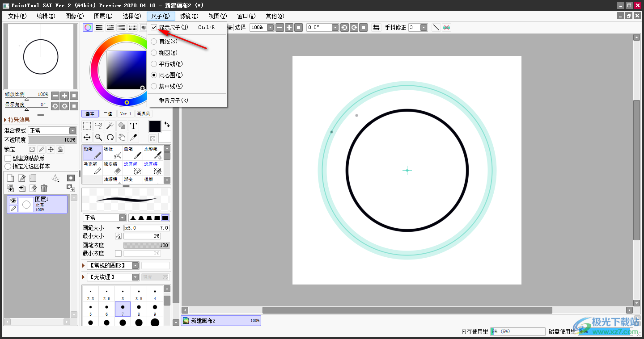Enable 创建剪贴蒙版 checkbox

[8, 158]
